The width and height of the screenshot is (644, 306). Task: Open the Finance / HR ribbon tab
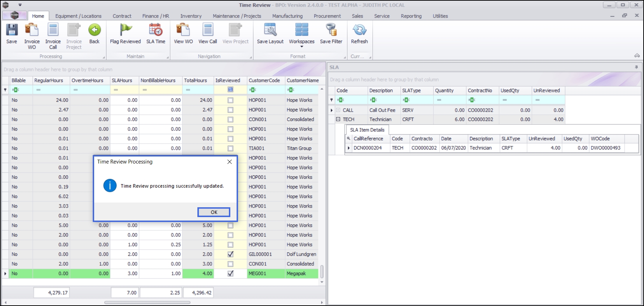[155, 16]
